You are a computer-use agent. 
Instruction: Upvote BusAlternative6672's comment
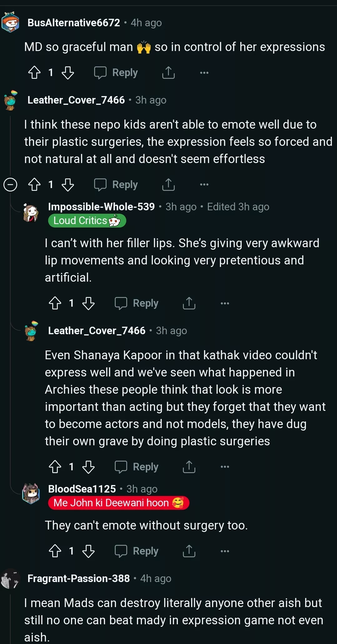point(34,73)
